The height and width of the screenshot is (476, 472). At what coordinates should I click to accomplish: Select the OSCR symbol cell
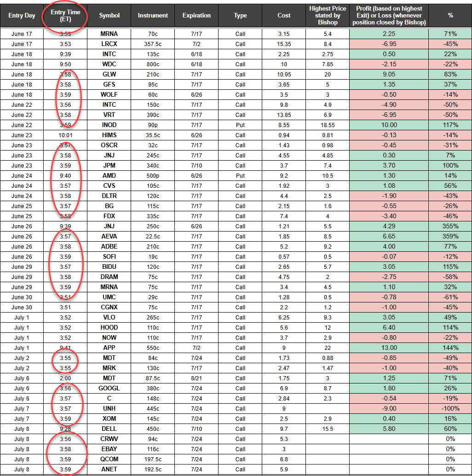(x=109, y=145)
